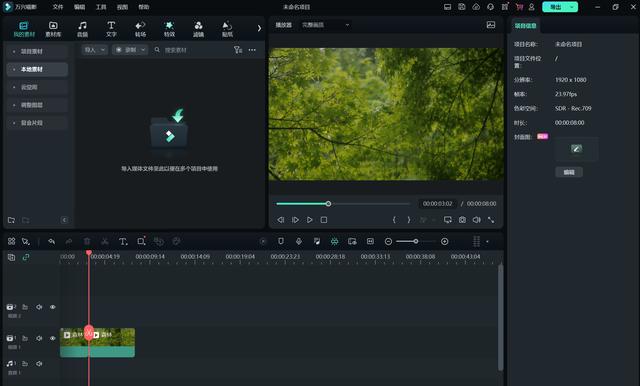Screen dimensions: 640x386
Task: Select the crop tool in timeline toolbar
Action: click(x=141, y=242)
